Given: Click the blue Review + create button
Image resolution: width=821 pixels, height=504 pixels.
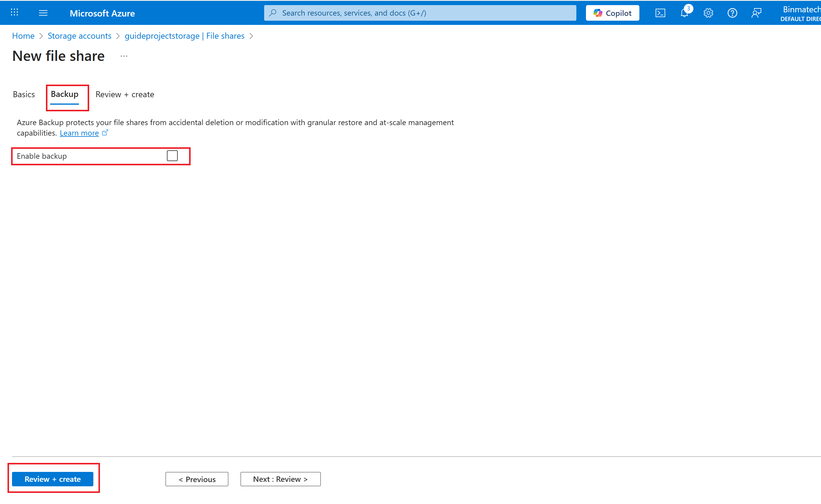Looking at the screenshot, I should (x=53, y=479).
